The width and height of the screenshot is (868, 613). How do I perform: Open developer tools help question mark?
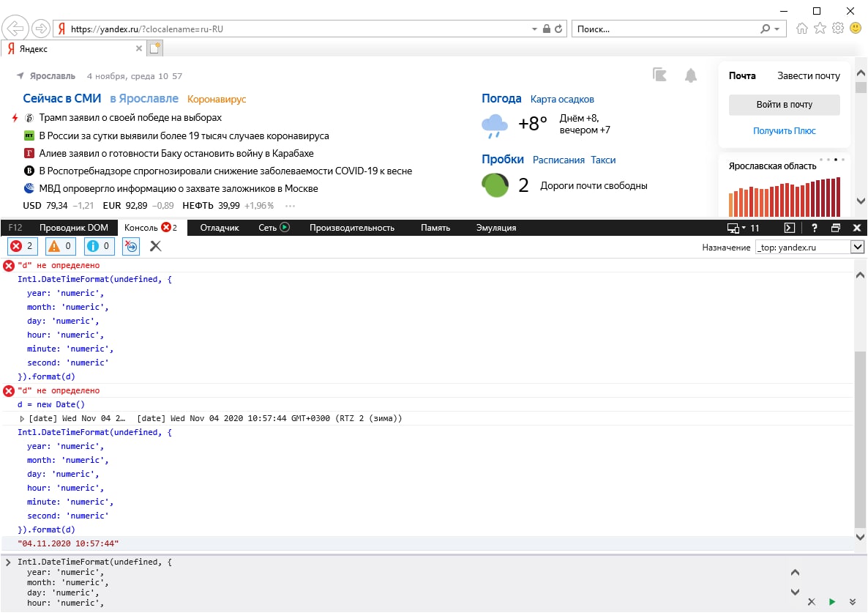[x=814, y=228]
